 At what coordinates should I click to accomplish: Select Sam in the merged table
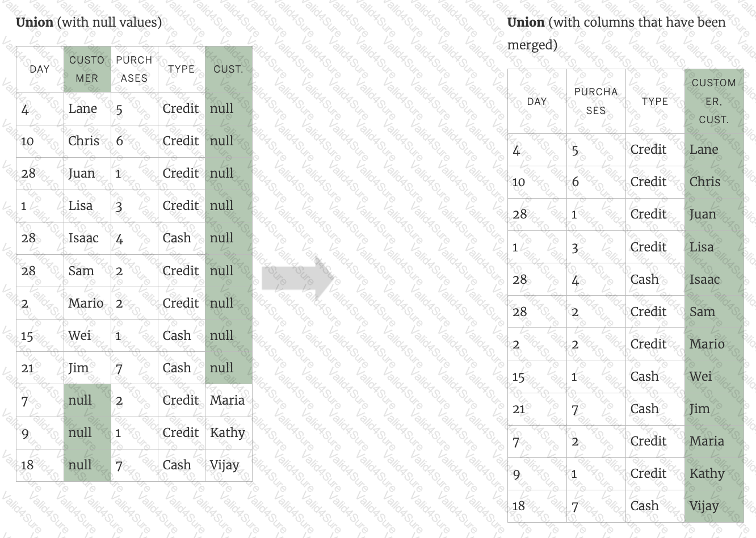(x=702, y=312)
